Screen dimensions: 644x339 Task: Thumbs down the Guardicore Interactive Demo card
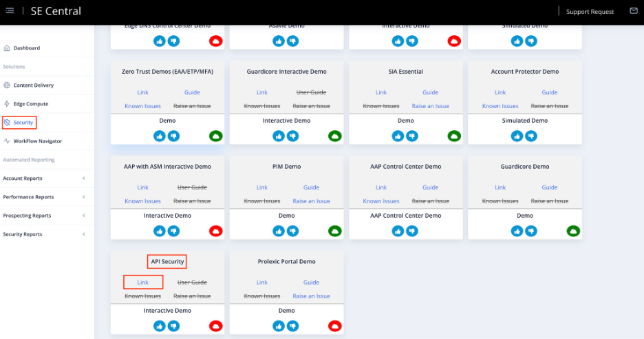click(293, 136)
